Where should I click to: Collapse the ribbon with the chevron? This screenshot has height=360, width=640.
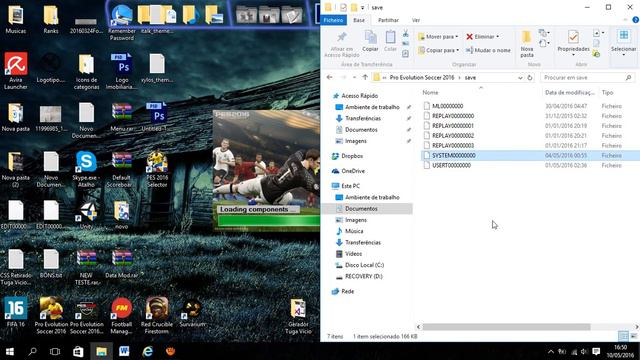pos(625,20)
